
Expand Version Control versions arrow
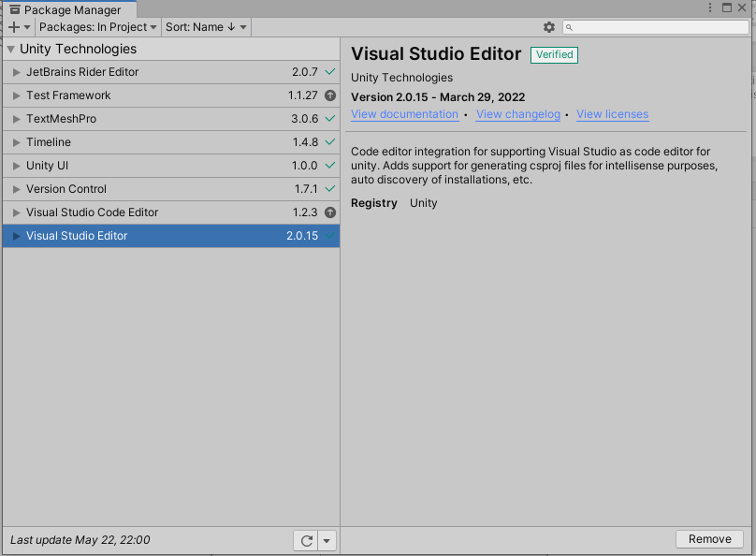tap(17, 189)
